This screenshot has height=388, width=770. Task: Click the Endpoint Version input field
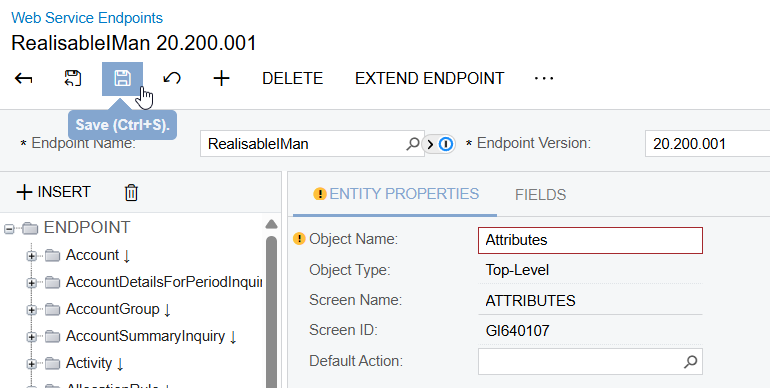coord(707,144)
